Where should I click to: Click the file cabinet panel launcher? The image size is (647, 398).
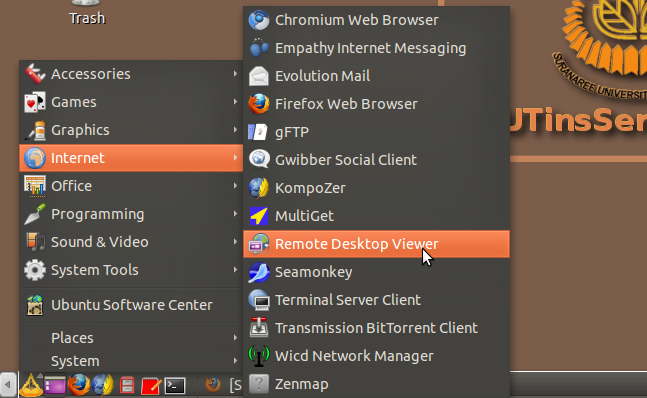click(x=127, y=386)
